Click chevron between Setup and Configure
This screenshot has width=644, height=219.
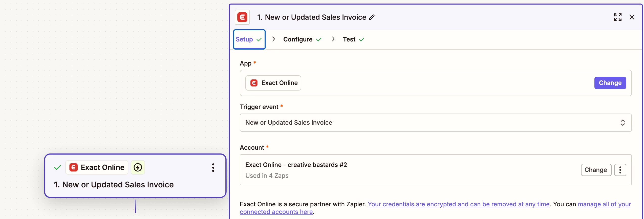[273, 39]
